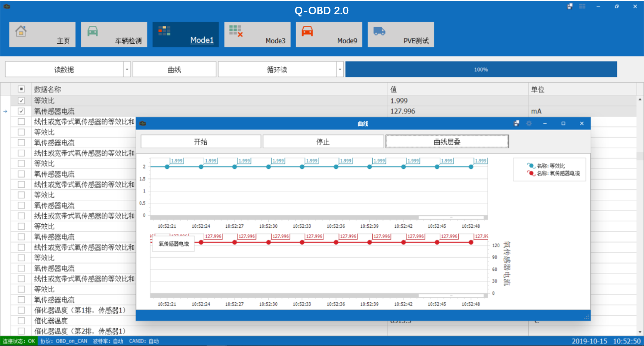Click the 循环读 button
Image resolution: width=644 pixels, height=346 pixels.
coord(277,69)
